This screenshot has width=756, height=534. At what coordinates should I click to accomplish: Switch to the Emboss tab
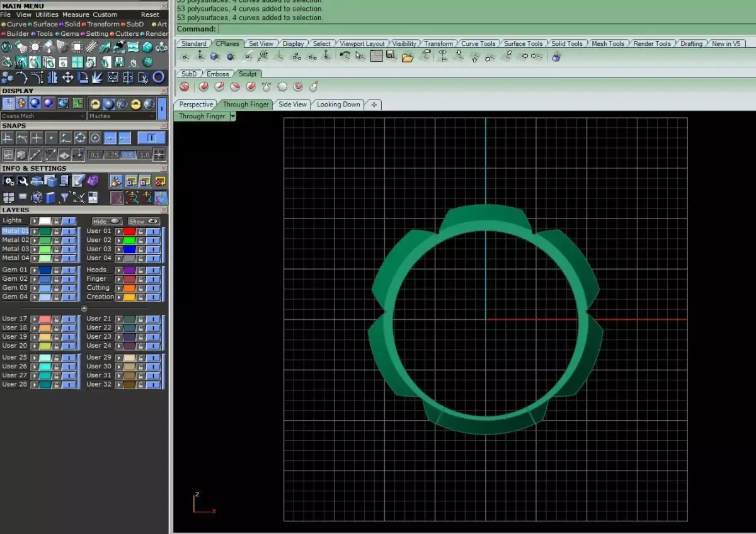pyautogui.click(x=218, y=74)
